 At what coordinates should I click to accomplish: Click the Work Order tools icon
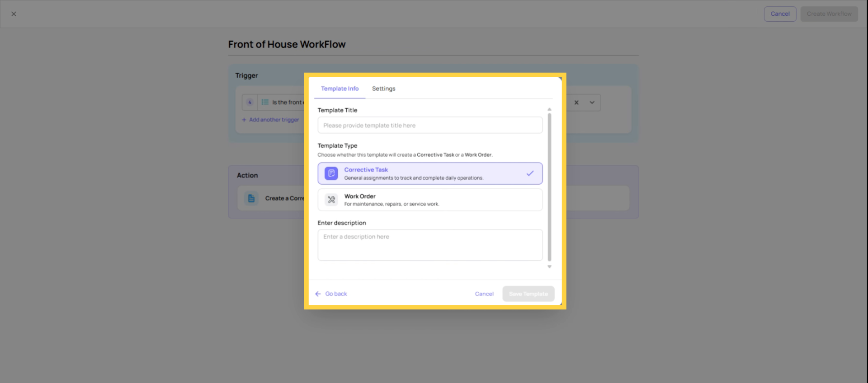coord(331,200)
